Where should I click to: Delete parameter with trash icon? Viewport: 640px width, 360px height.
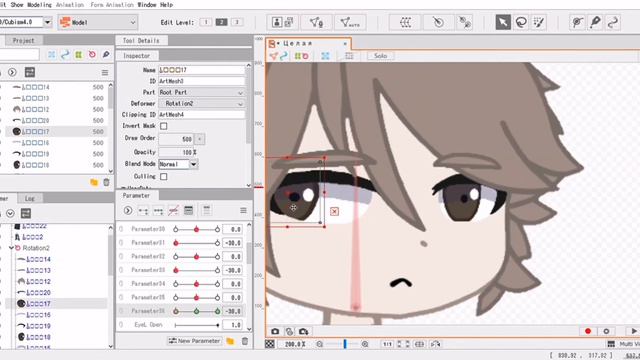click(244, 341)
